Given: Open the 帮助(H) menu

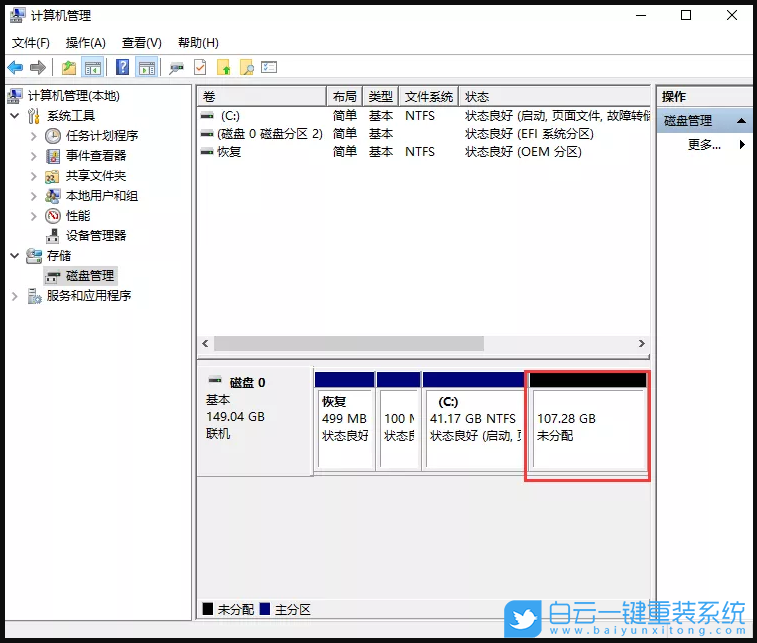Looking at the screenshot, I should [x=198, y=43].
